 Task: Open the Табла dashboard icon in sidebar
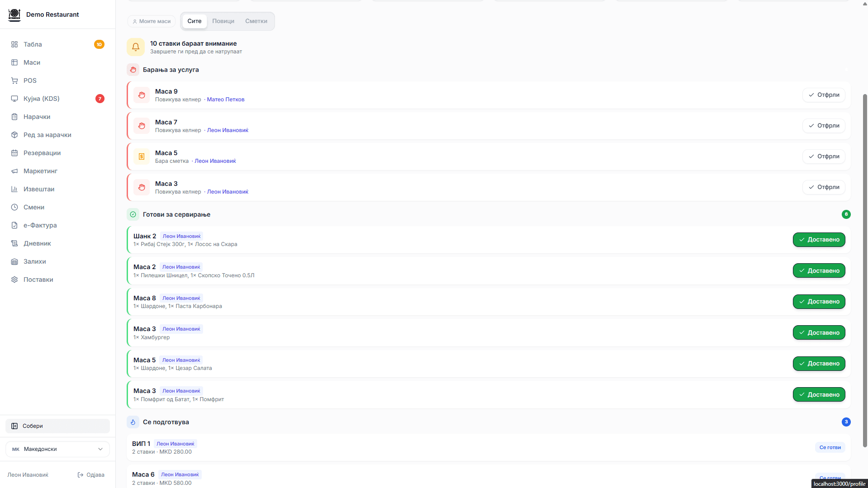[x=14, y=44]
